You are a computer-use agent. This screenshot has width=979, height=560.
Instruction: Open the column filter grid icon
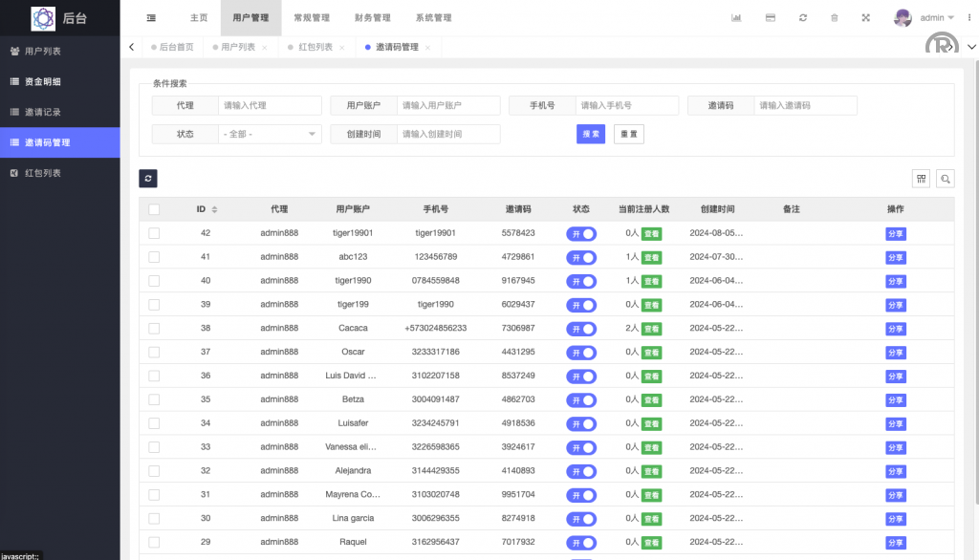point(921,179)
